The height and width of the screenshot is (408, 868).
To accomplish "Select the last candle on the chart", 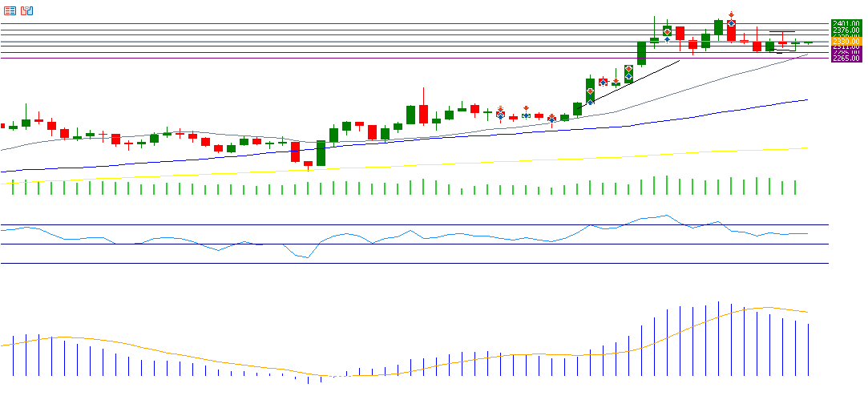I will click(x=808, y=42).
